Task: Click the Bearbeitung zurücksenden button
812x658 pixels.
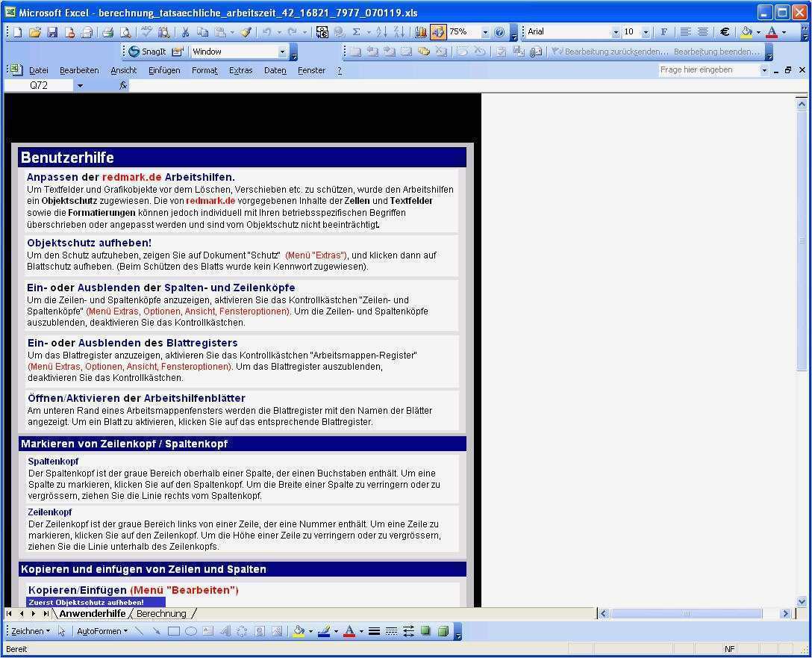Action: coord(610,52)
